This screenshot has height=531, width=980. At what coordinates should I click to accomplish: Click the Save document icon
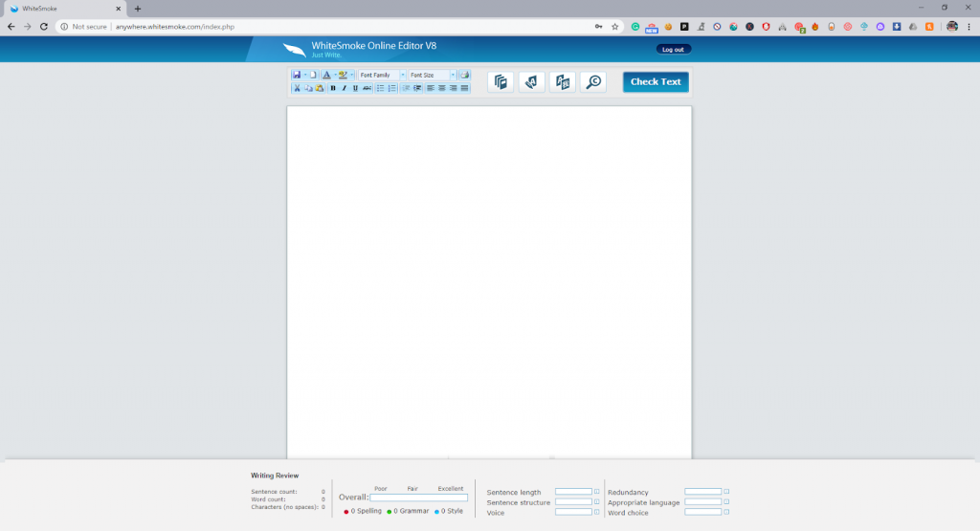point(297,75)
